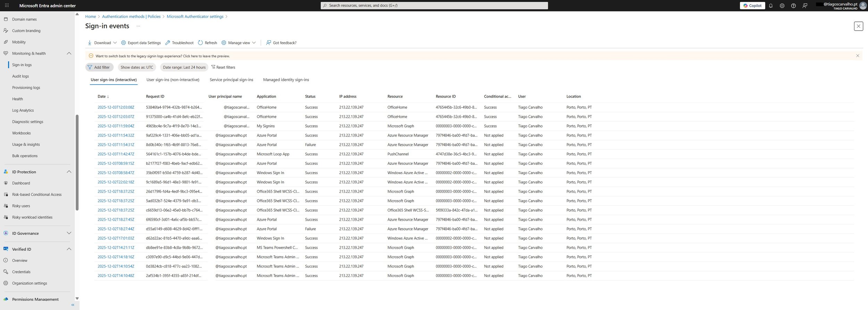Close the Sign-in events blade
Image resolution: width=868 pixels, height=310 pixels.
858,26
